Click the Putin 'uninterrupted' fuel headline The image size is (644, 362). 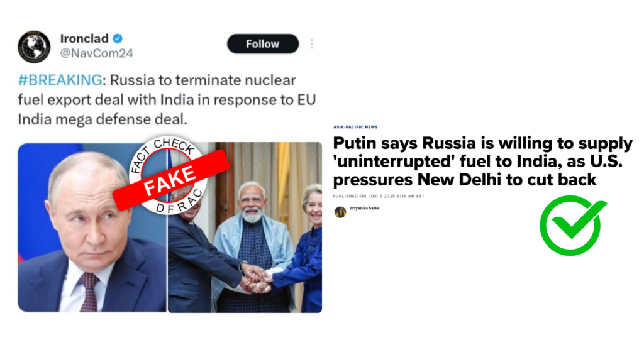(x=482, y=162)
